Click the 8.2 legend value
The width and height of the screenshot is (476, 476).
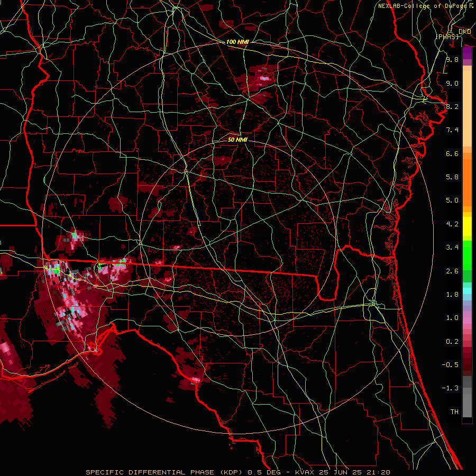(452, 106)
